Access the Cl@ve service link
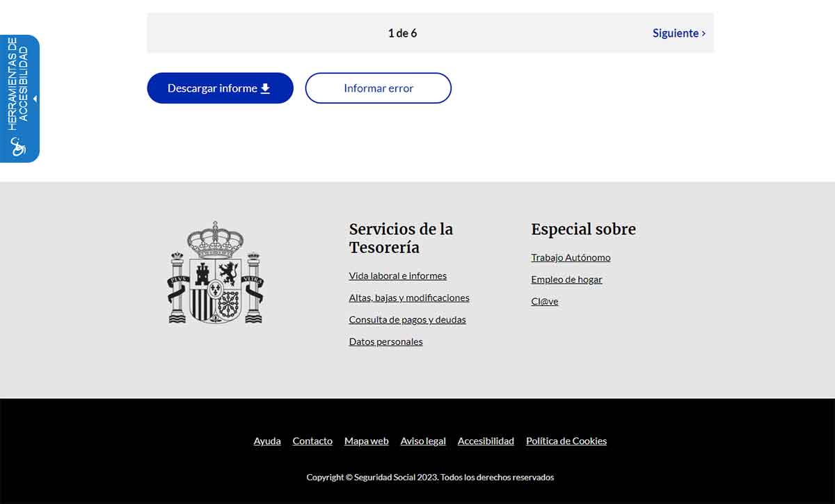The height and width of the screenshot is (504, 835). tap(544, 301)
